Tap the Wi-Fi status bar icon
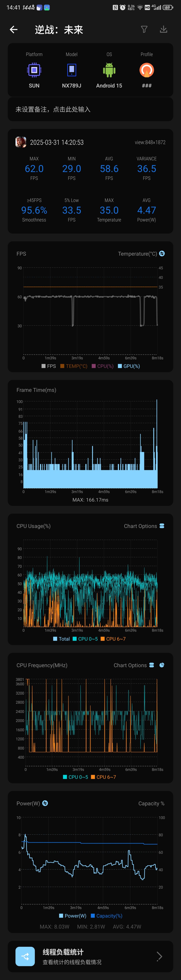181x980 pixels. coord(140,7)
